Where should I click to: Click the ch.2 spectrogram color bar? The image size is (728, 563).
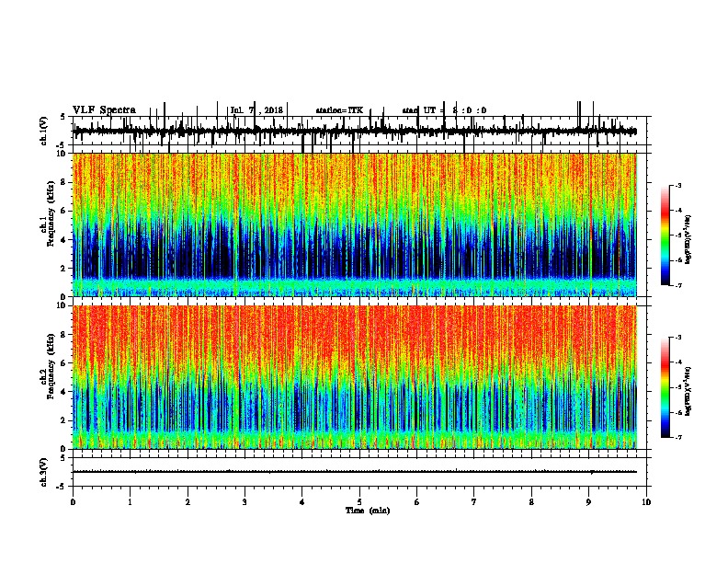(x=665, y=387)
